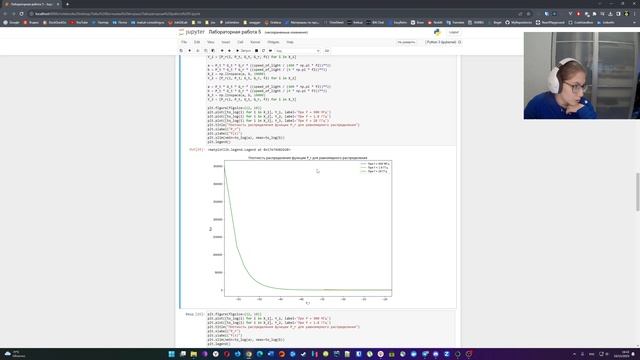Open the Widgets menu in Jupyter
The image size is (640, 360).
pos(273,42)
